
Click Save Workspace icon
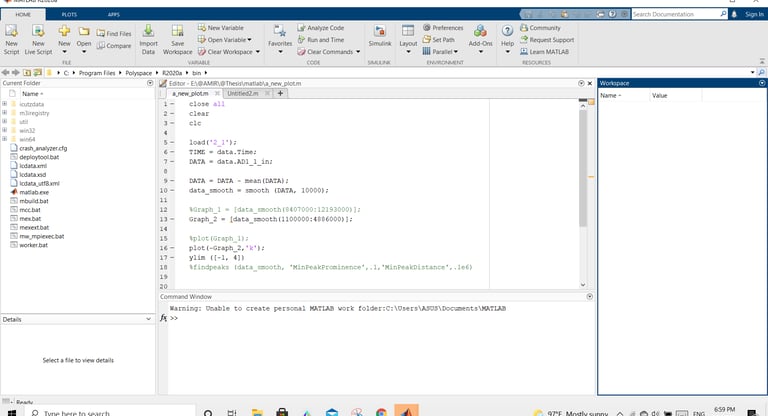point(177,39)
